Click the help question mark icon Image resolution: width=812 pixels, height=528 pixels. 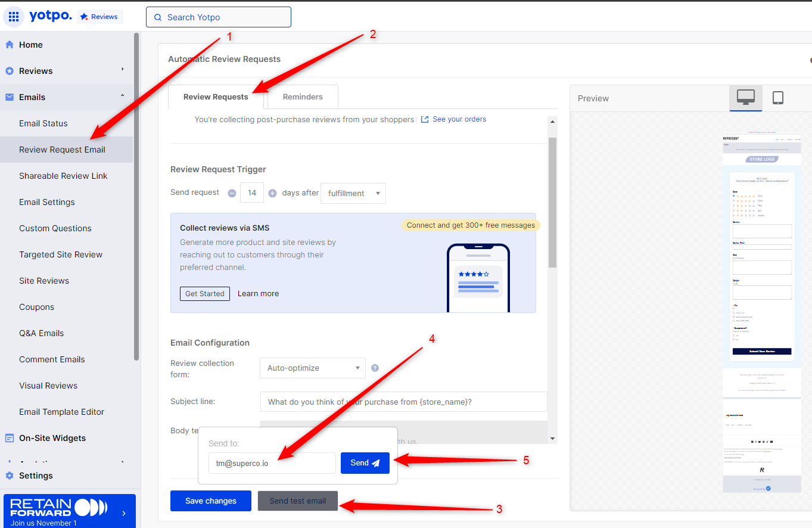[375, 368]
